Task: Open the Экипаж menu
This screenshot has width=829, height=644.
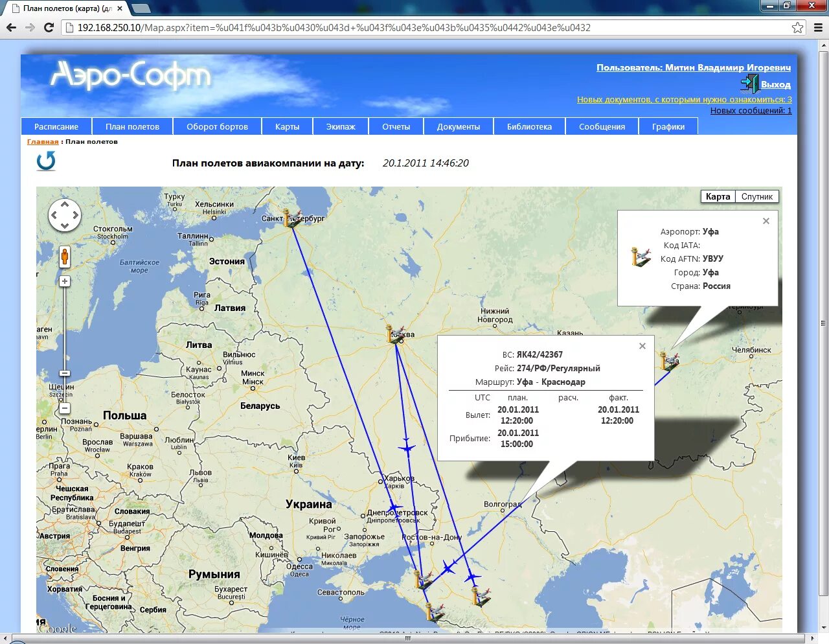Action: (341, 126)
